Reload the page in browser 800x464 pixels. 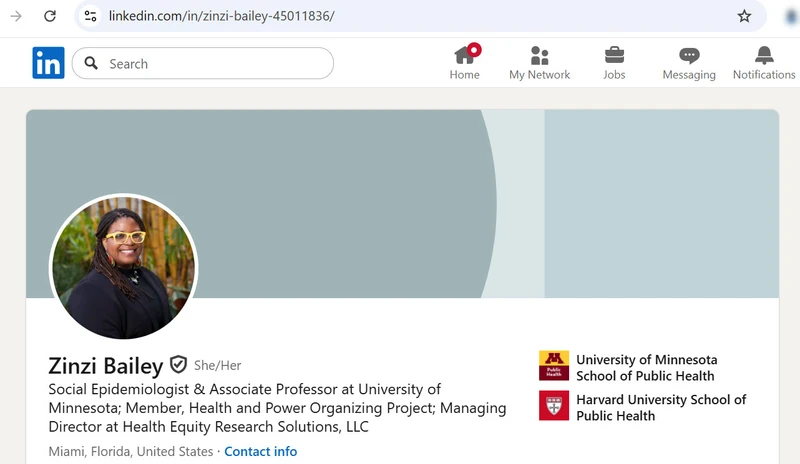pos(49,16)
